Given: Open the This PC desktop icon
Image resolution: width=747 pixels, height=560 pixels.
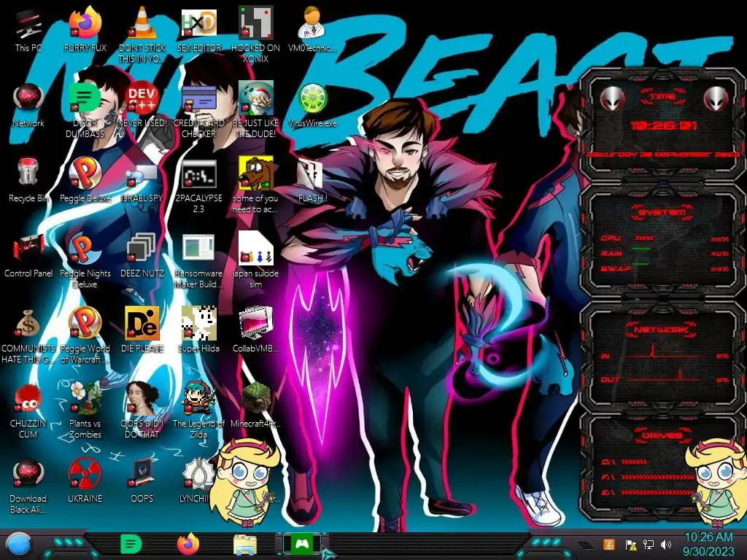Looking at the screenshot, I should (x=28, y=30).
